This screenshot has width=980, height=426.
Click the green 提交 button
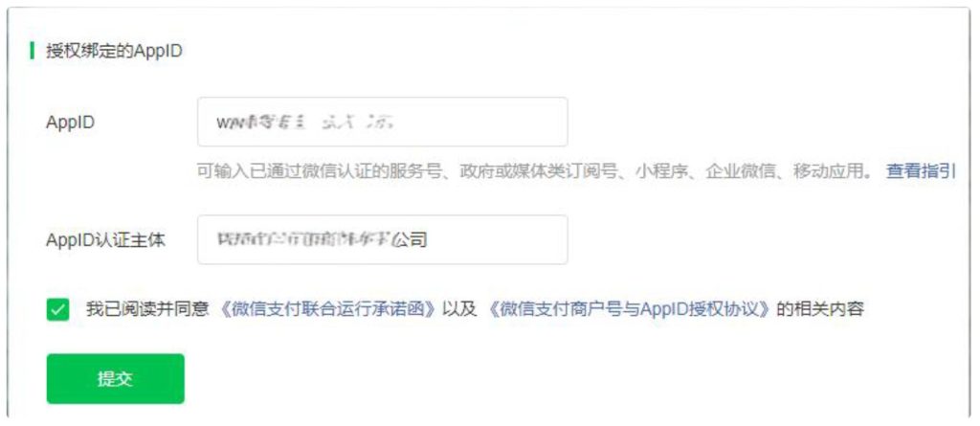116,378
